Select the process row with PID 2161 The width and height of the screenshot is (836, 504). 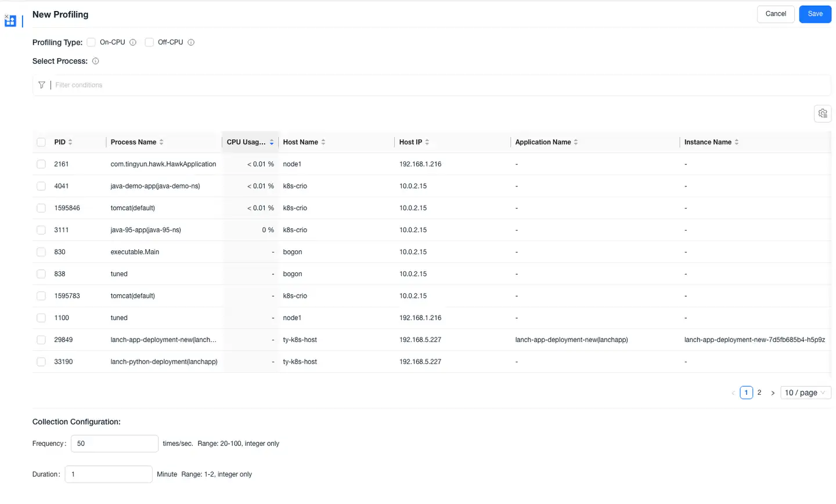point(41,164)
